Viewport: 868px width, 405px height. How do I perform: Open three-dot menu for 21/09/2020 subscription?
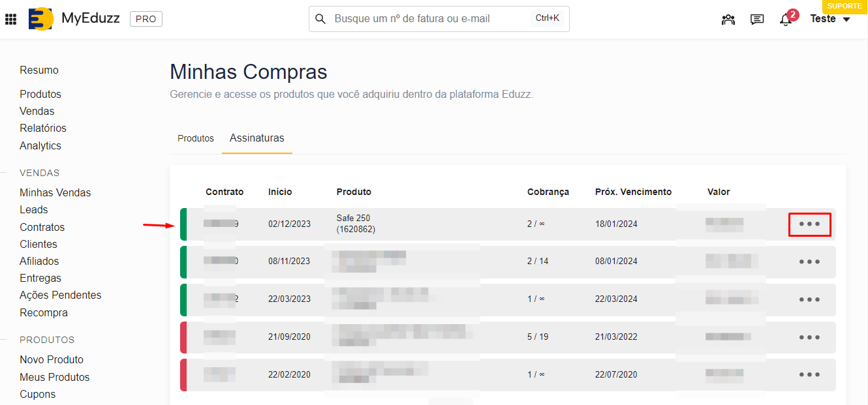(x=809, y=338)
